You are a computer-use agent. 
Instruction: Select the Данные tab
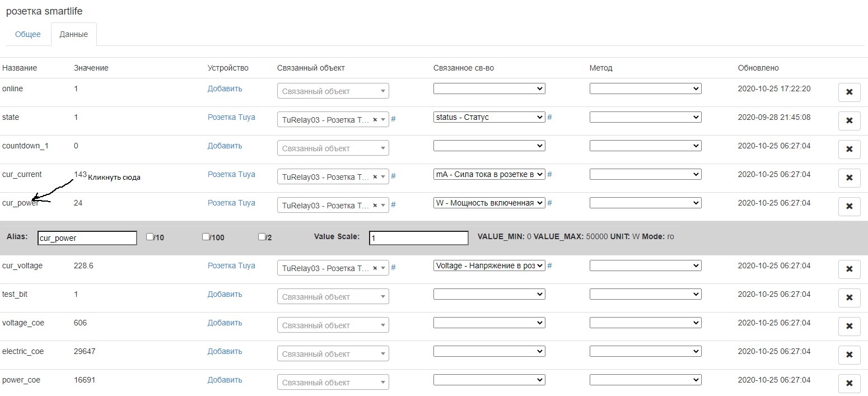point(73,34)
